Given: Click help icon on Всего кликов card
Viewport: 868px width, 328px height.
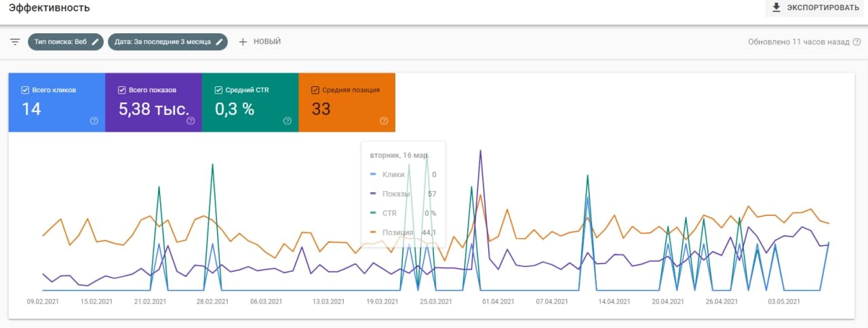Looking at the screenshot, I should point(94,121).
